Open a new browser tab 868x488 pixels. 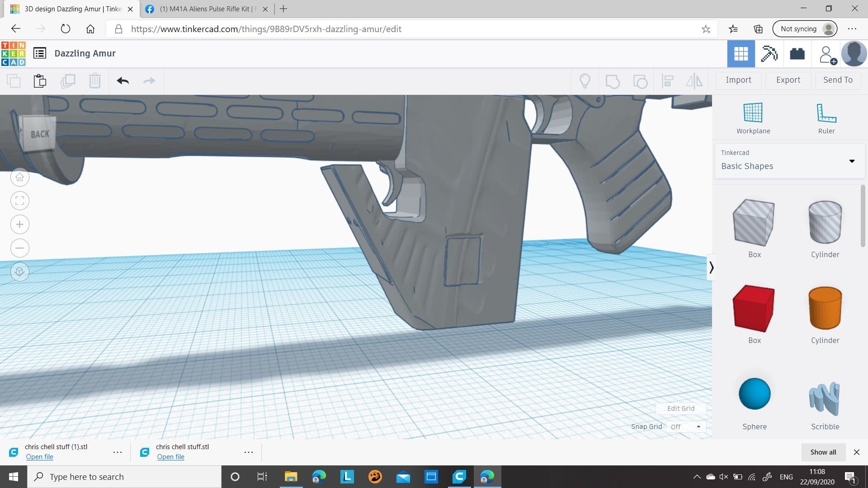pos(283,9)
